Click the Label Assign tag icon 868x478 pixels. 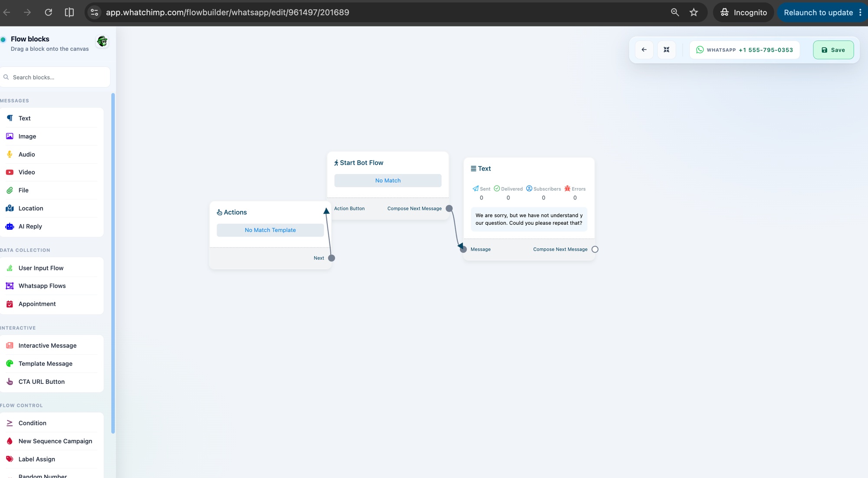coord(10,459)
